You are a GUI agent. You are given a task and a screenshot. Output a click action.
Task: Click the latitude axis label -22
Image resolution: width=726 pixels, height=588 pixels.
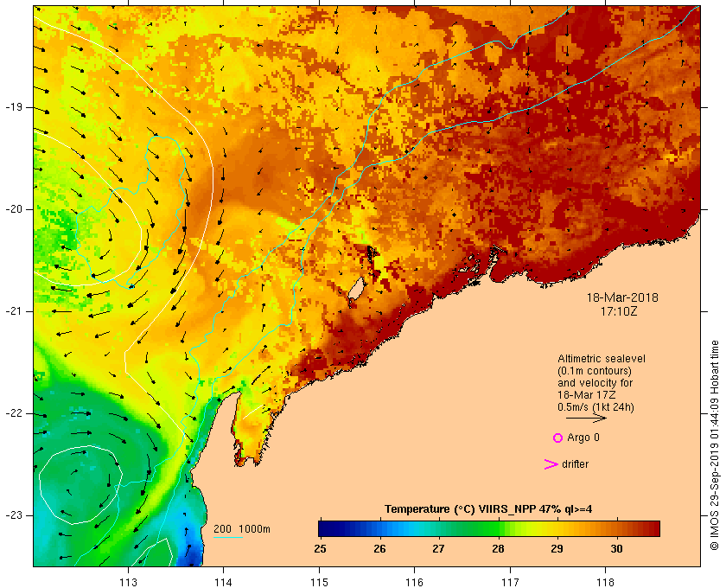pos(14,413)
